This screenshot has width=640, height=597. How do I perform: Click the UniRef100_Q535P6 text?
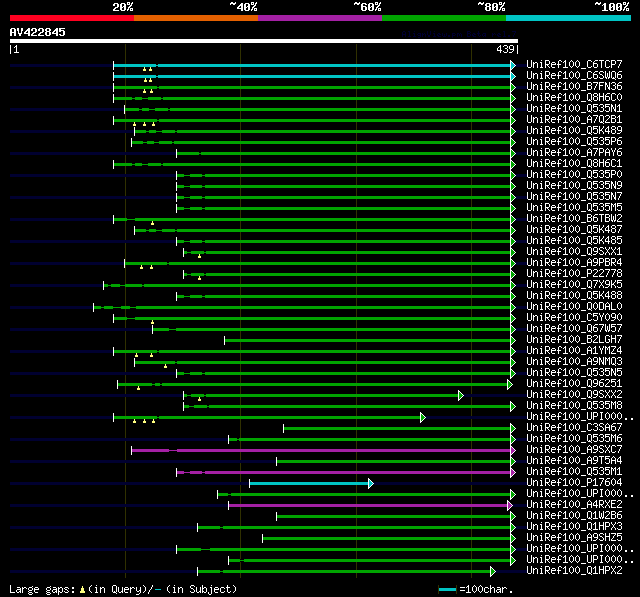(574, 142)
